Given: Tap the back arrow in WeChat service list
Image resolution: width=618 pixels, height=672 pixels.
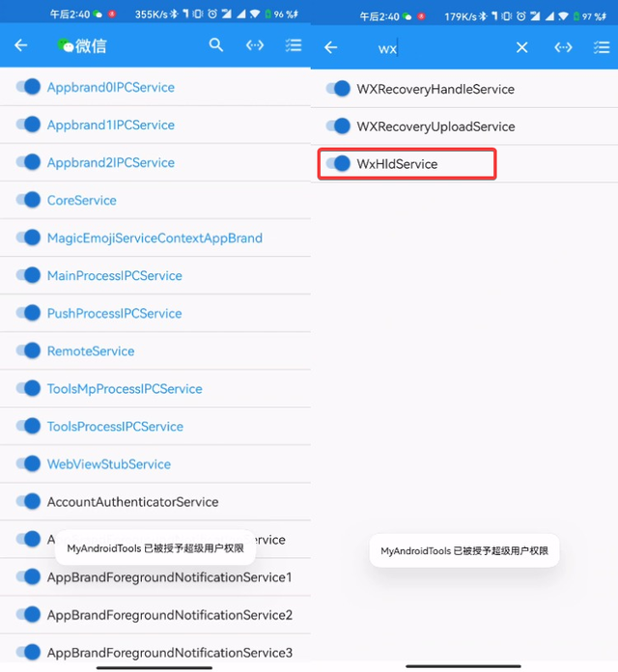Looking at the screenshot, I should coord(20,45).
